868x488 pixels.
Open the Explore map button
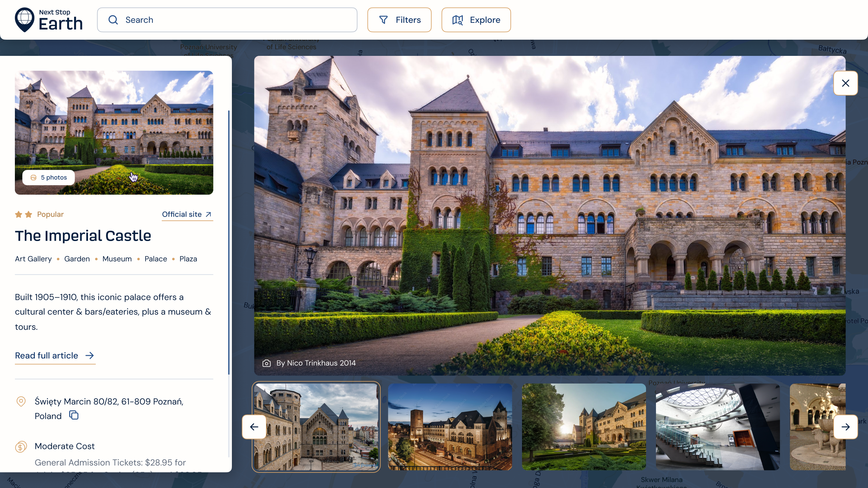tap(476, 20)
